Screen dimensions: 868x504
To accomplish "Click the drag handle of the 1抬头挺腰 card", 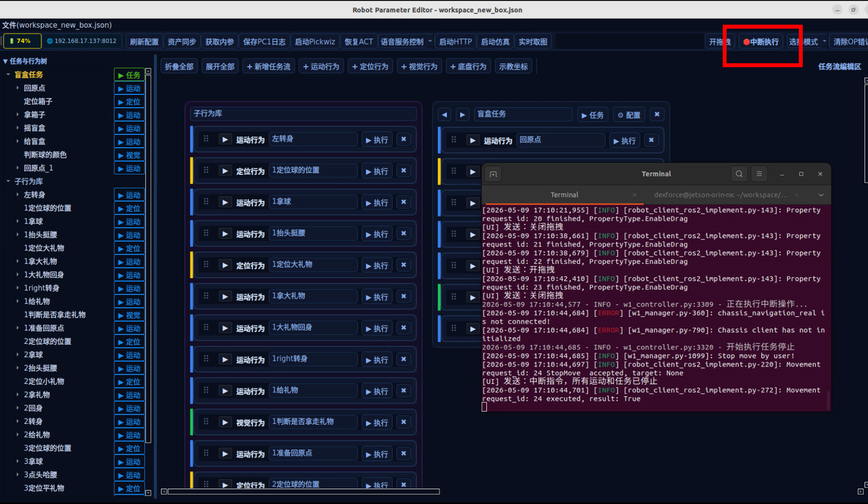I will (206, 233).
